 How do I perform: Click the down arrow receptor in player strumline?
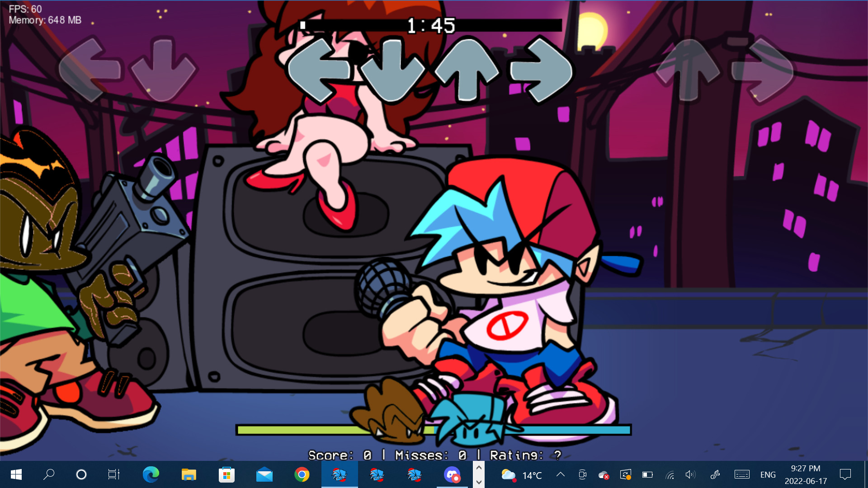[x=392, y=70]
